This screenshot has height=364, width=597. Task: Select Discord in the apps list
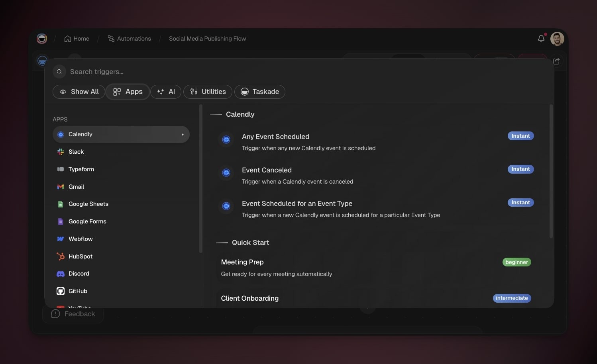coord(79,274)
